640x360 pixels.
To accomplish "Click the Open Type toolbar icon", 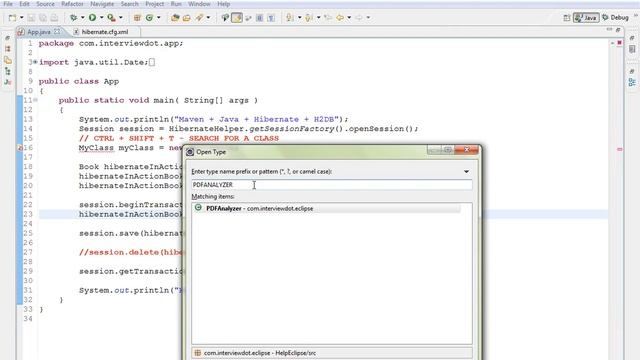I will [x=175, y=18].
